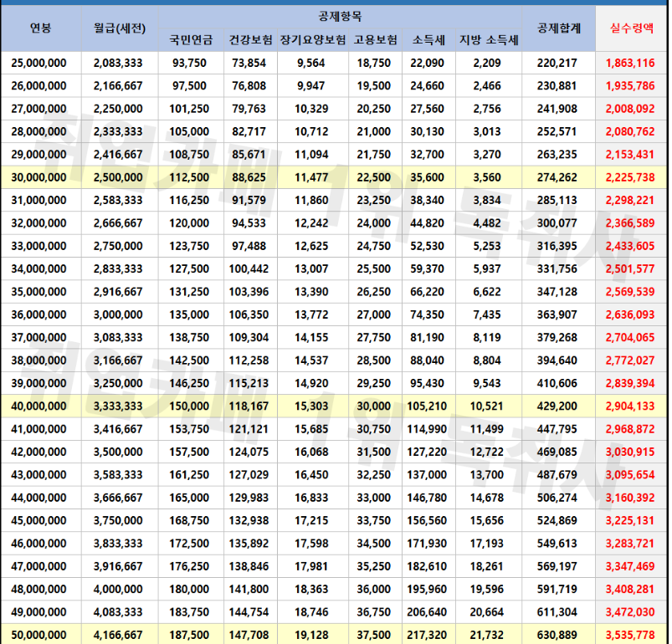Select deduction total 524,869
The height and width of the screenshot is (644, 672).
(x=557, y=521)
